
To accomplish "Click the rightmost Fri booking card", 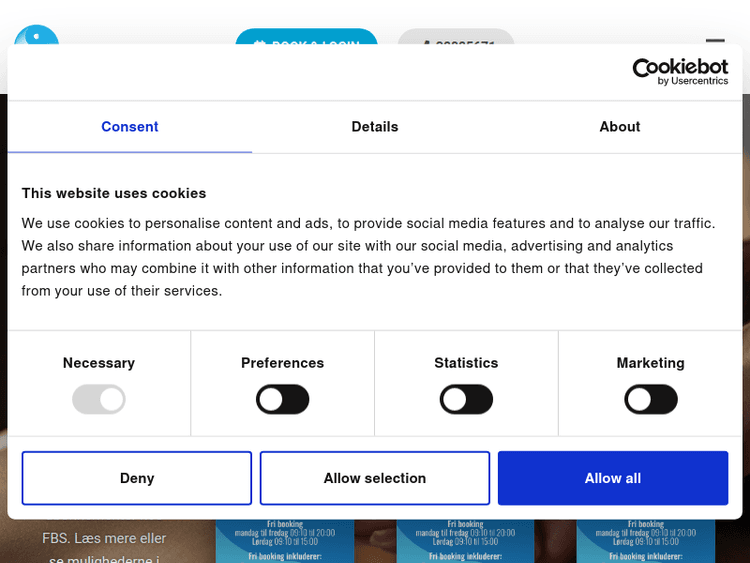I will (x=645, y=541).
